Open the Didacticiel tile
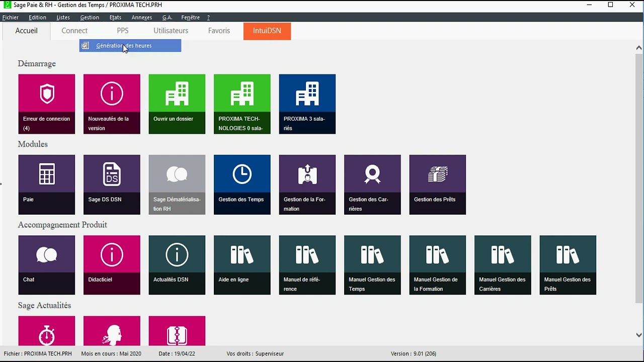Viewport: 644px width, 362px height. (112, 265)
